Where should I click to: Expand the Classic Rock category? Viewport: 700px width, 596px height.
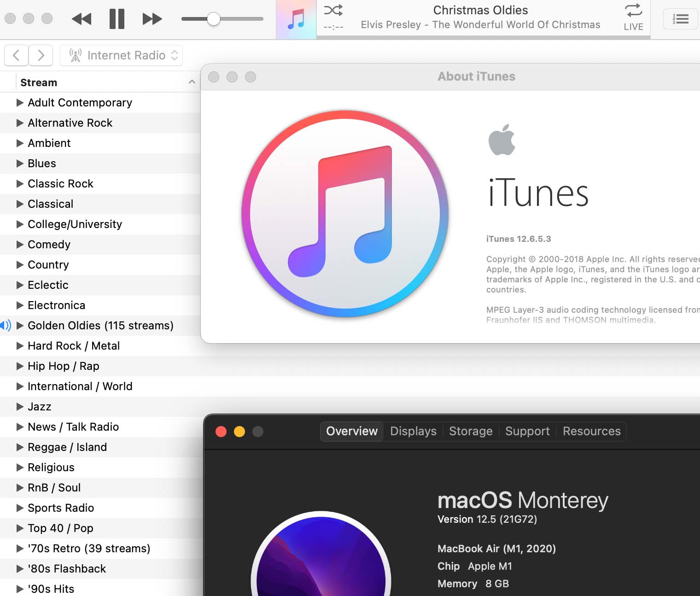click(20, 184)
